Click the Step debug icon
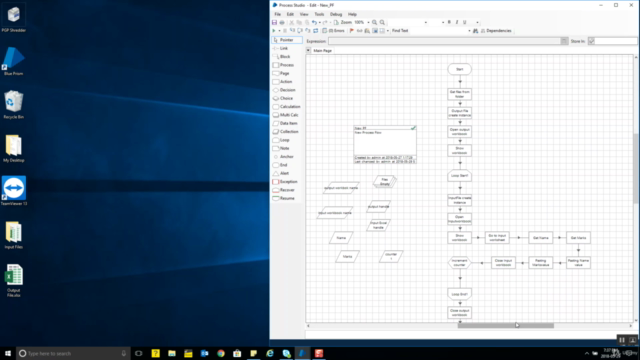640x360 pixels. pyautogui.click(x=292, y=31)
